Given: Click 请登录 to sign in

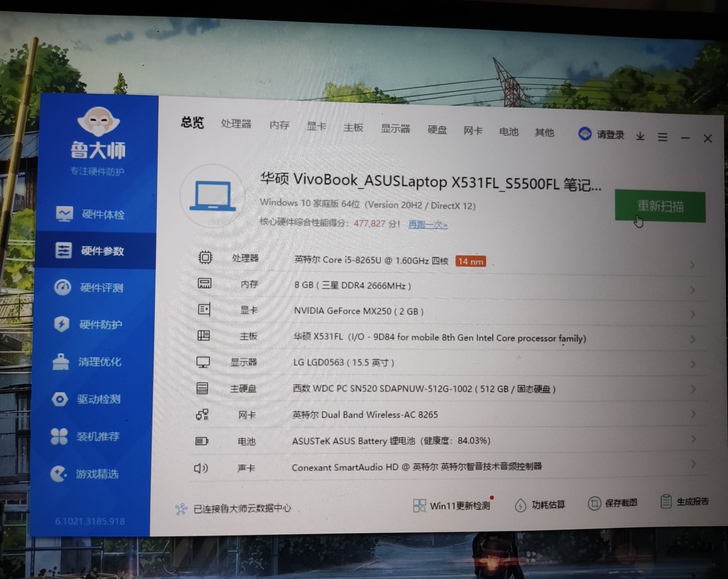Looking at the screenshot, I should tap(610, 135).
